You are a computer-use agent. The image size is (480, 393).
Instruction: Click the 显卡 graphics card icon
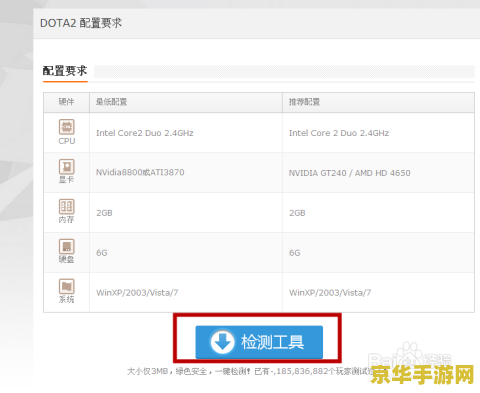tap(67, 167)
